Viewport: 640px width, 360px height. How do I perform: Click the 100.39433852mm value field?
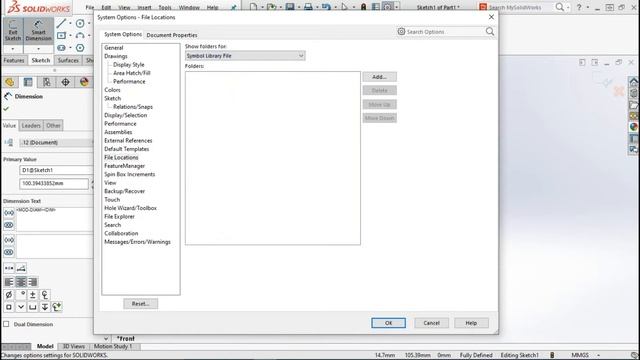53,184
